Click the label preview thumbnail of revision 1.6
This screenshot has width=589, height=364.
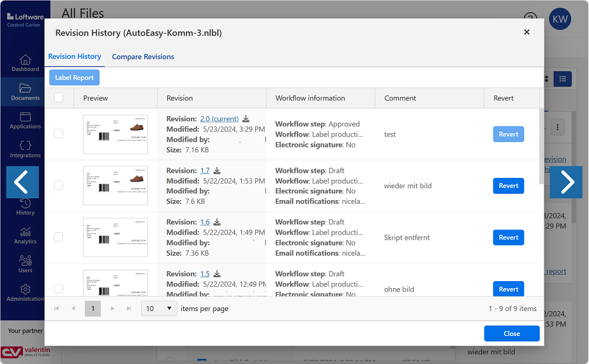click(x=116, y=237)
